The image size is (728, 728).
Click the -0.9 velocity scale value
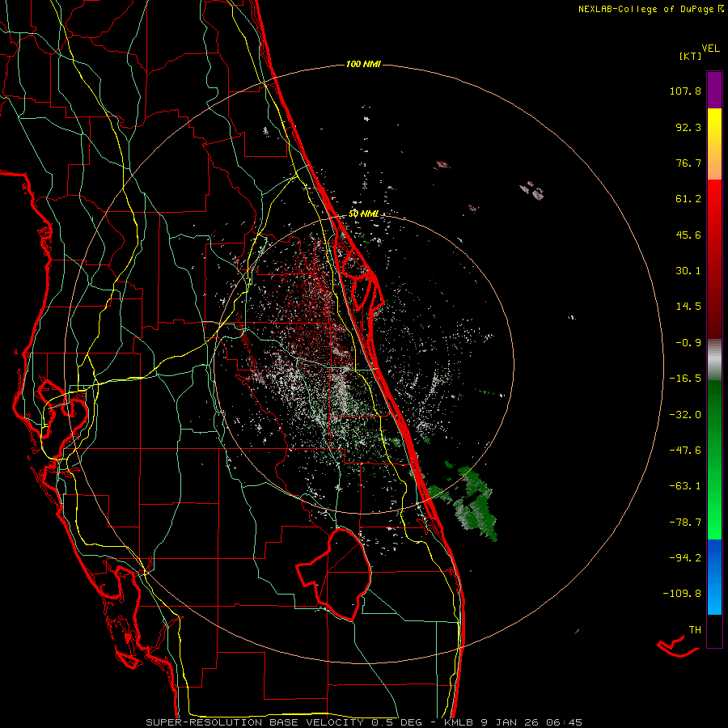coord(688,343)
